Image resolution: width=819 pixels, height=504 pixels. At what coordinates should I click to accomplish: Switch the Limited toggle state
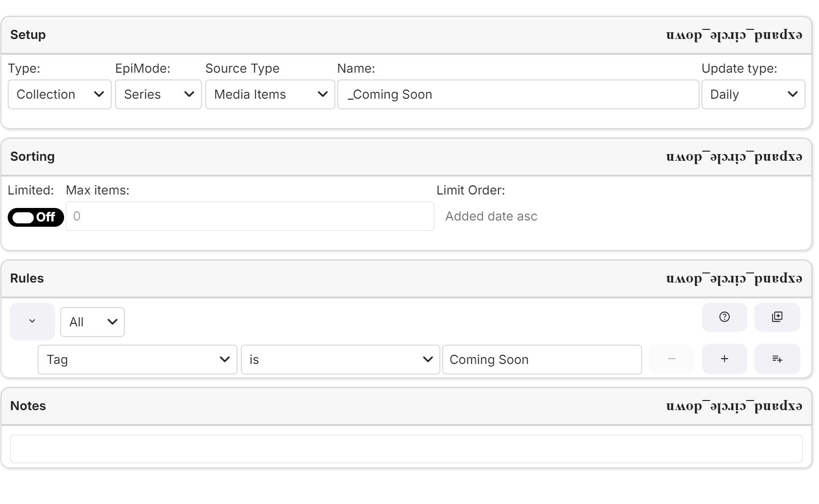(x=36, y=217)
